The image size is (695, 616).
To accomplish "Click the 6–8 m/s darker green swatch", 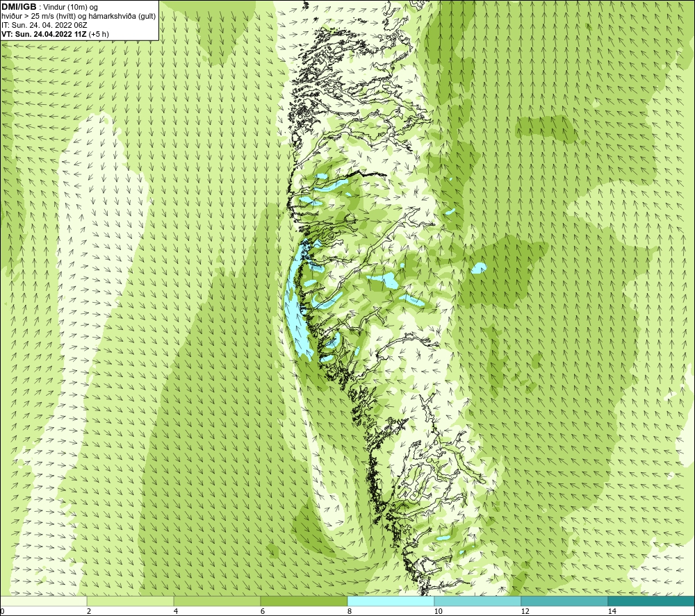I will pos(304,601).
